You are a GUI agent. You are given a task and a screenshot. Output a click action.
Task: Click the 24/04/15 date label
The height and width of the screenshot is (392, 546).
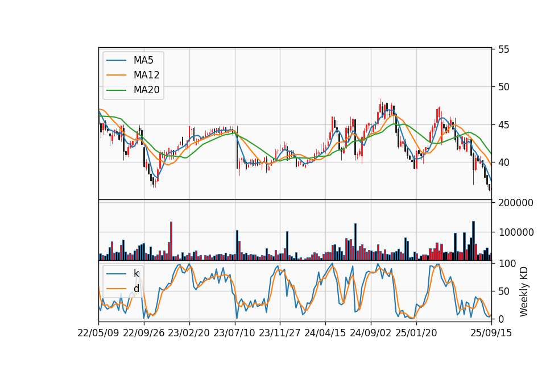(325, 333)
